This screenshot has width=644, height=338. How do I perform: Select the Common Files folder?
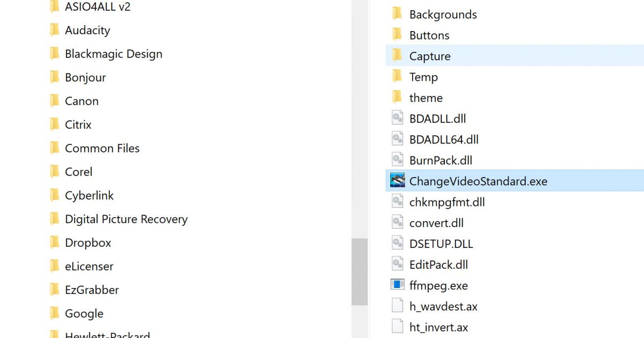(x=102, y=148)
